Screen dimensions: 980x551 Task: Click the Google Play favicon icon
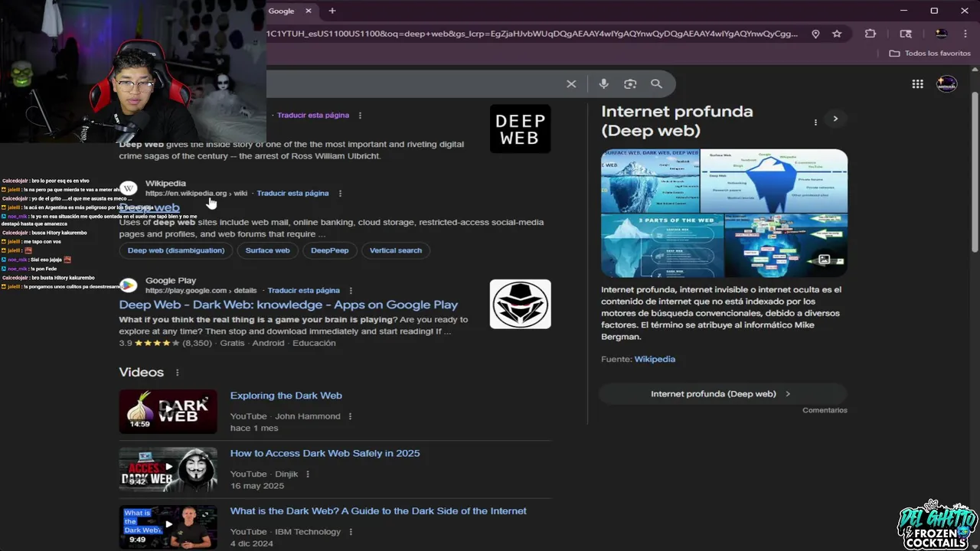129,285
